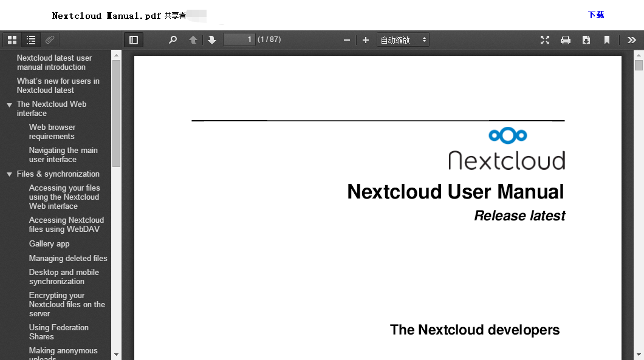The width and height of the screenshot is (644, 360).
Task: Click the Nextcloud User Manual title
Action: click(x=456, y=192)
